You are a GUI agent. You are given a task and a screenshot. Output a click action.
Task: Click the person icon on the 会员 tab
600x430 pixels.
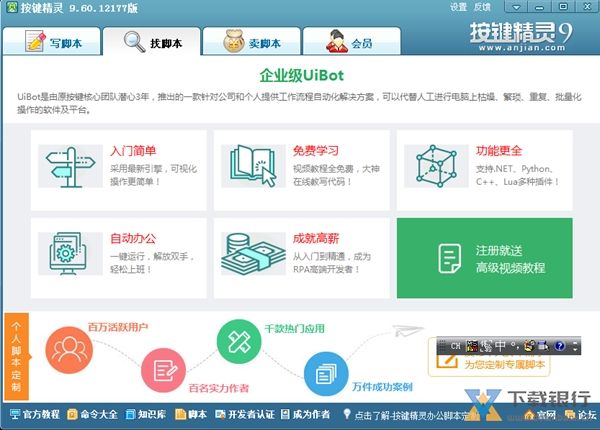coord(337,41)
